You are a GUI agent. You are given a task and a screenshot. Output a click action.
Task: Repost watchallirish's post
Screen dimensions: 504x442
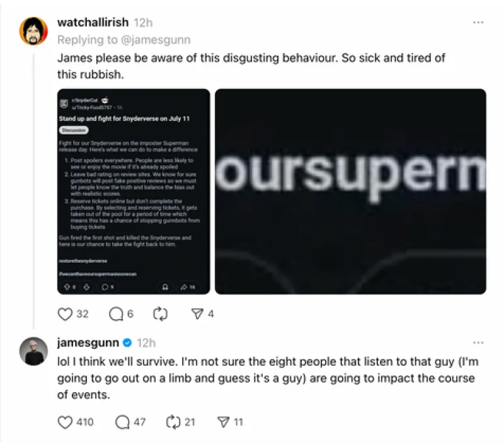[x=160, y=313]
